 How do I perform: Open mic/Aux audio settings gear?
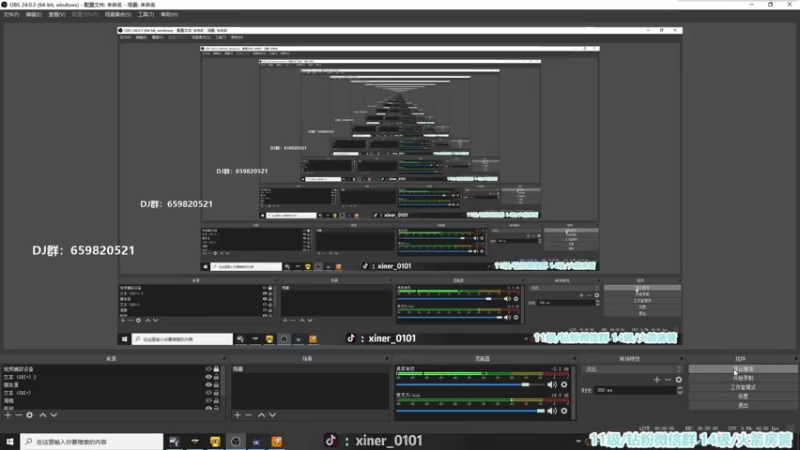[564, 411]
